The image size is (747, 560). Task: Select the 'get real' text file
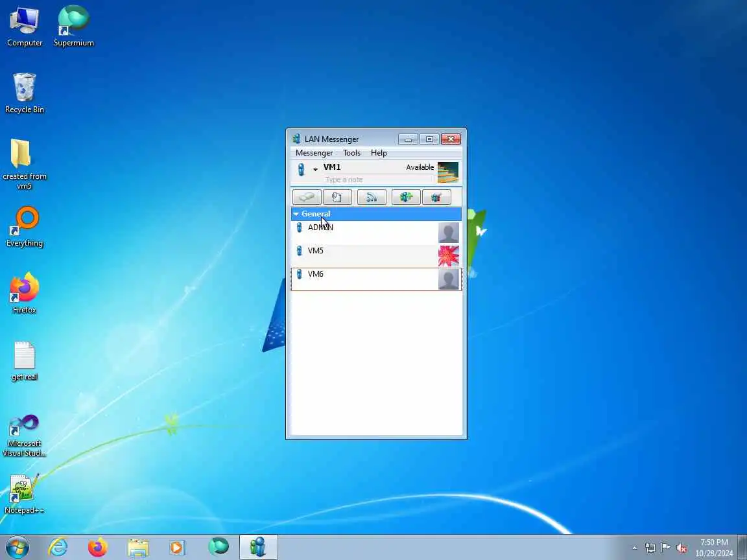pyautogui.click(x=25, y=361)
